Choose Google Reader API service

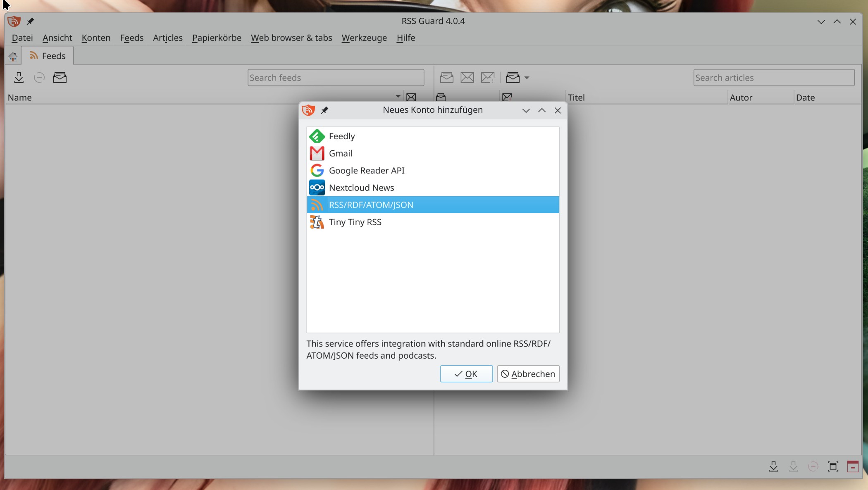pyautogui.click(x=433, y=170)
